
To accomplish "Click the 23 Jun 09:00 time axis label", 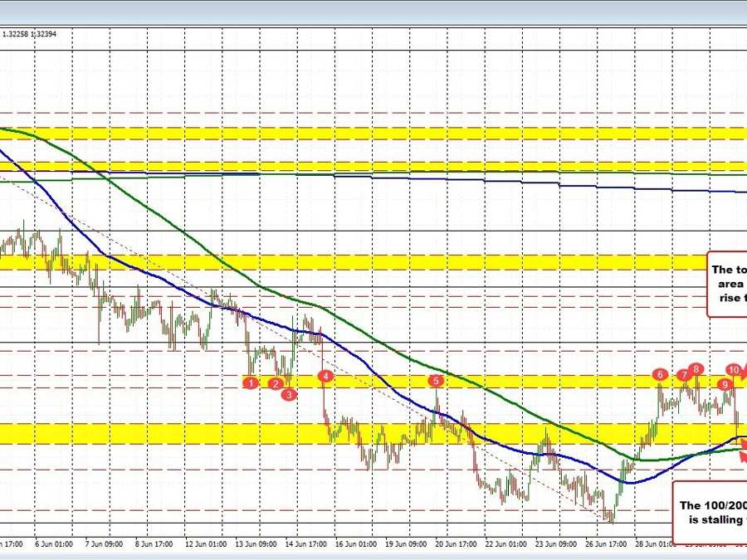I will [x=556, y=544].
